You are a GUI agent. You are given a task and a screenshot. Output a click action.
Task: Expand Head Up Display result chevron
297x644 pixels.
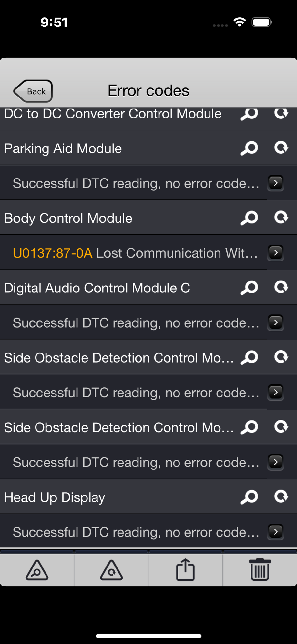click(276, 532)
